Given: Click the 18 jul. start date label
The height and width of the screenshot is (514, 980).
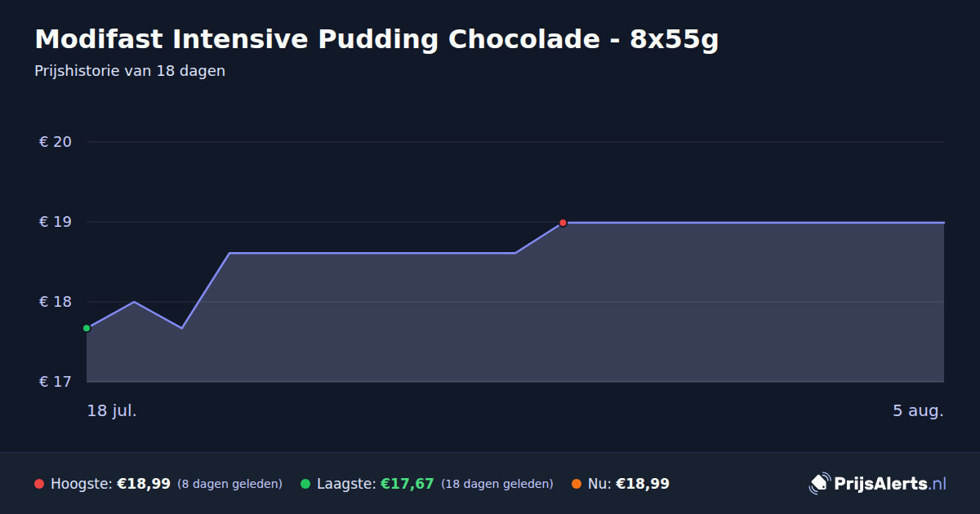Looking at the screenshot, I should coord(112,410).
